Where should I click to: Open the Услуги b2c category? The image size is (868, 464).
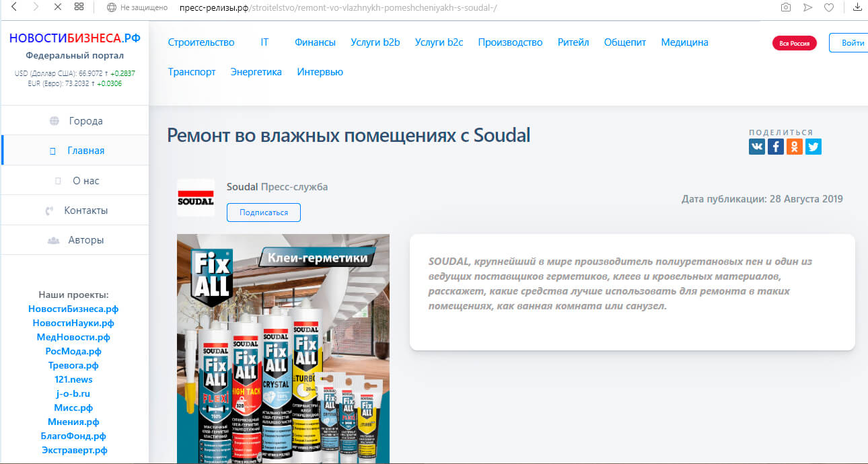click(439, 42)
